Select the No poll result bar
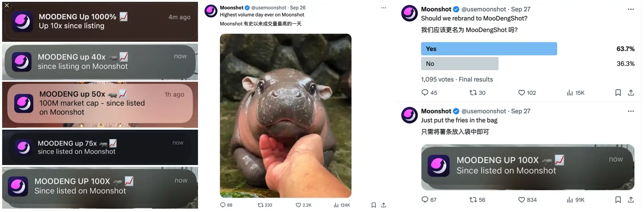The image size is (644, 212). (x=459, y=64)
